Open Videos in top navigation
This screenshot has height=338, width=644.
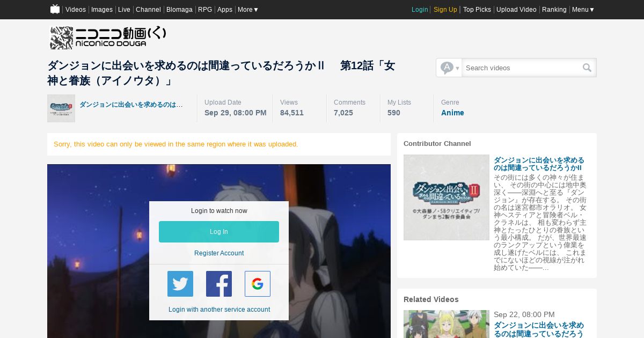tap(76, 10)
